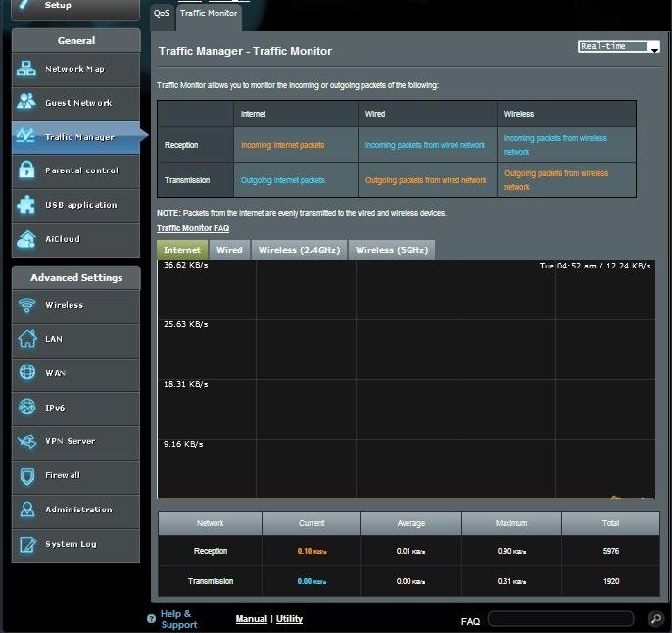672x633 pixels.
Task: Open the Wireless wifi signal icon
Action: (27, 305)
